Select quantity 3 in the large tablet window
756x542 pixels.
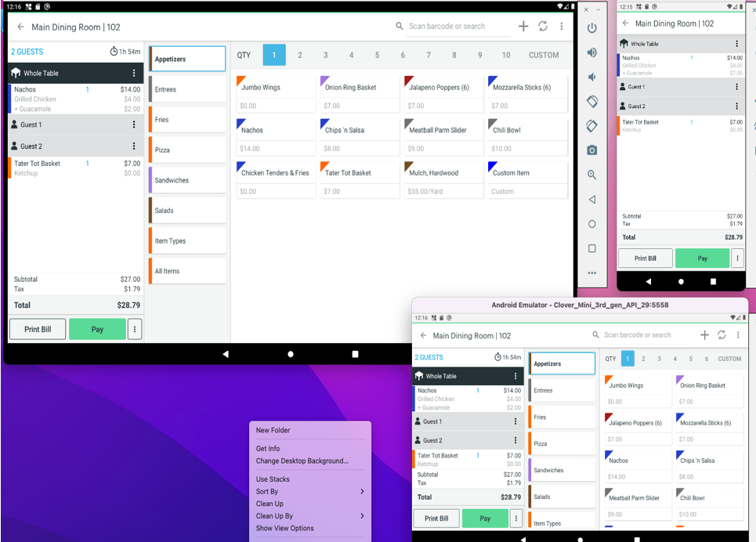(326, 55)
